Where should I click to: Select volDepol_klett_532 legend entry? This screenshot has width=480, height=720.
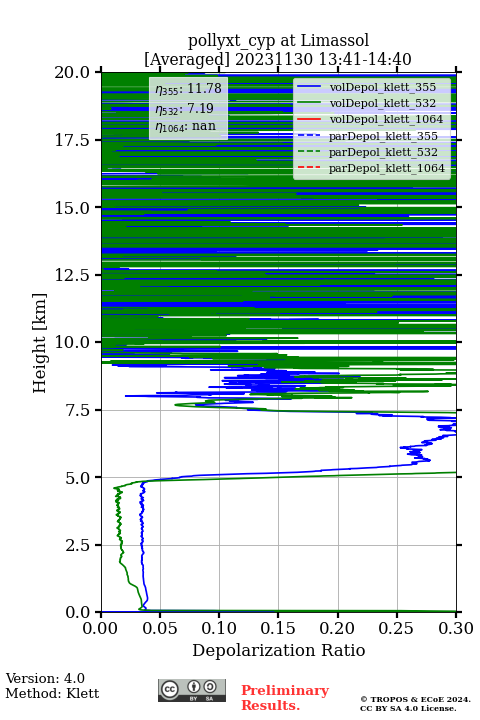(370, 103)
